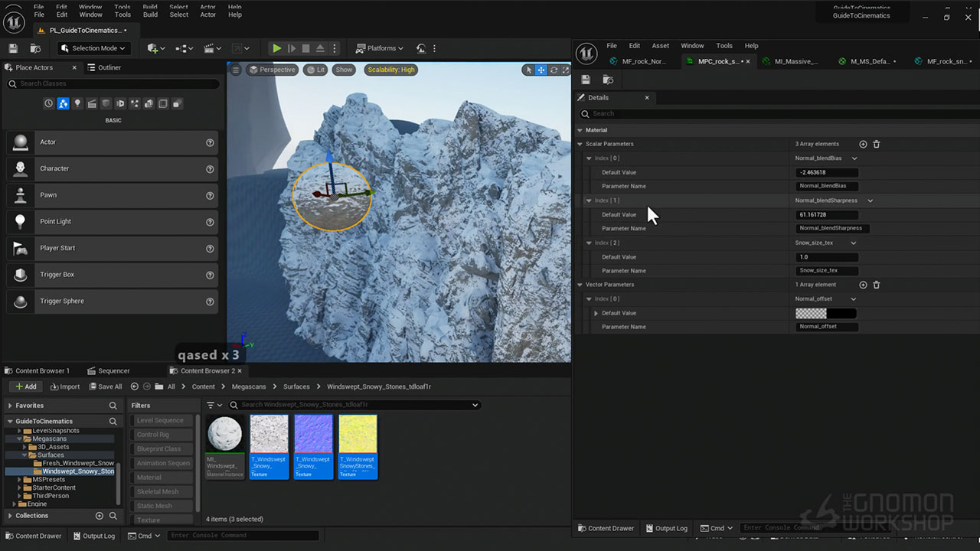Select the translate gizmo tool in viewport
Image resolution: width=980 pixels, height=551 pixels.
coord(541,70)
